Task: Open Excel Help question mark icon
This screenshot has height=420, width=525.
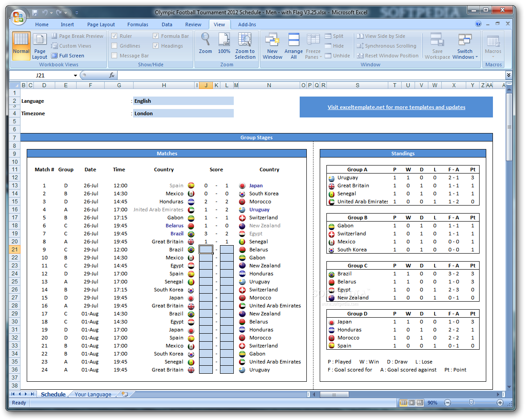Action: [x=478, y=24]
